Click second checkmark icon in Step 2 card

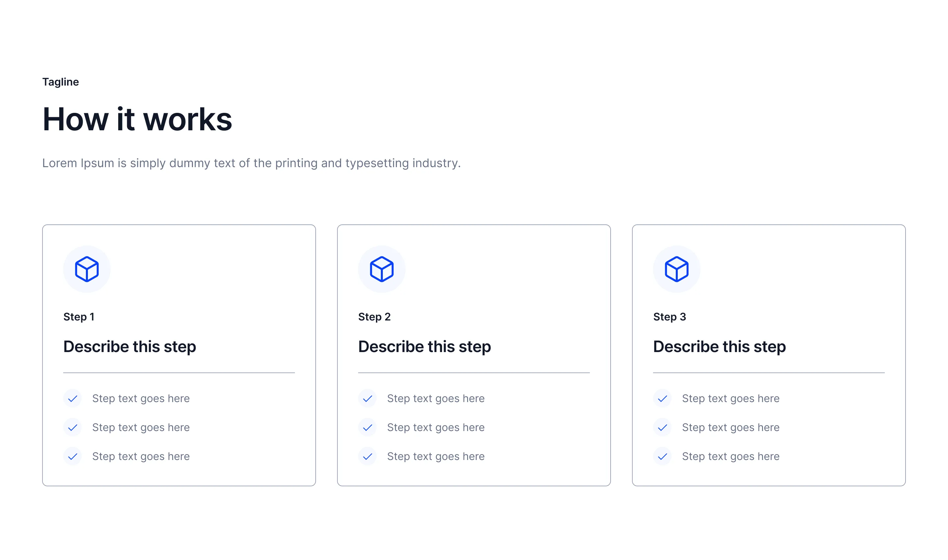367,427
